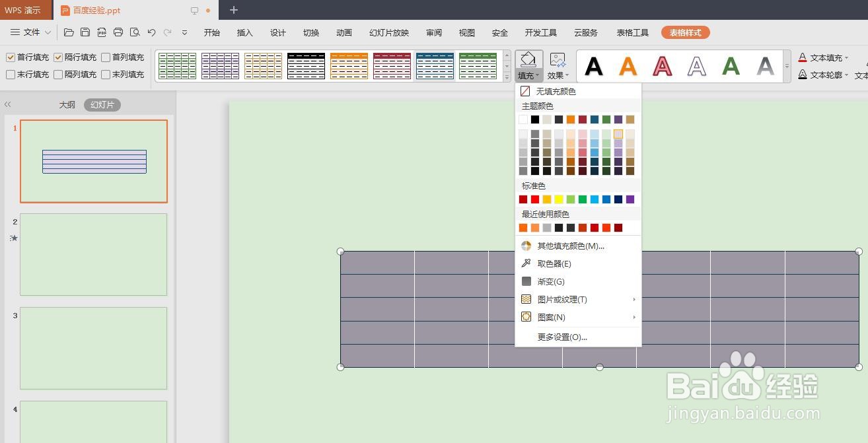
Task: Enable the 首列填充 checkbox
Action: coord(106,57)
